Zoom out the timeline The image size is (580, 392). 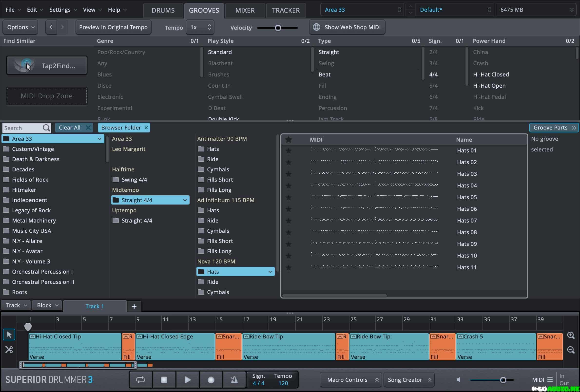click(x=571, y=350)
